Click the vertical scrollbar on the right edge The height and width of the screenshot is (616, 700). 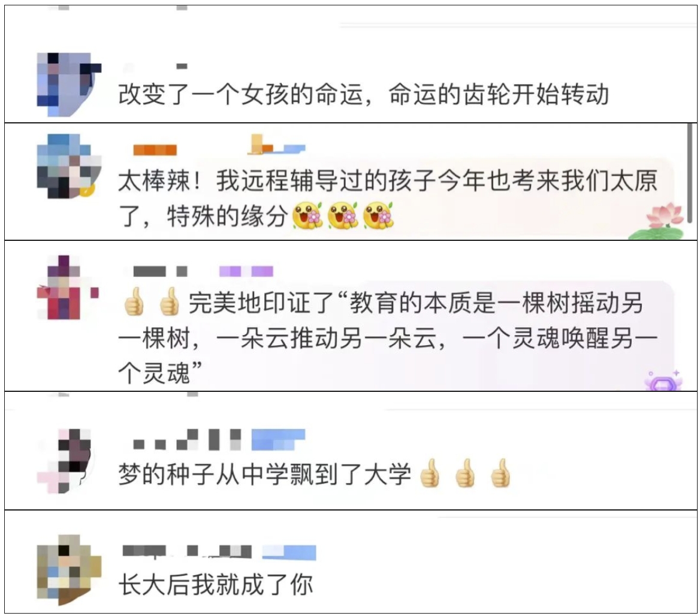point(691,173)
